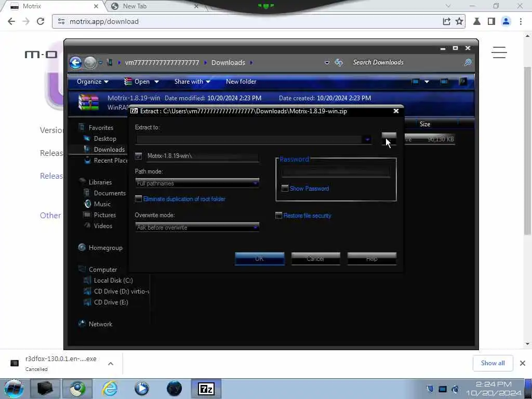The height and width of the screenshot is (399, 532).
Task: Select the Motrix browser tab
Action: [54, 6]
